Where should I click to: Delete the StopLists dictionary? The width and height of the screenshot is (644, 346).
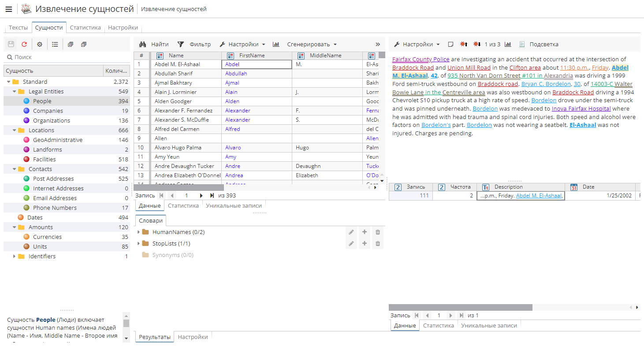pyautogui.click(x=378, y=244)
